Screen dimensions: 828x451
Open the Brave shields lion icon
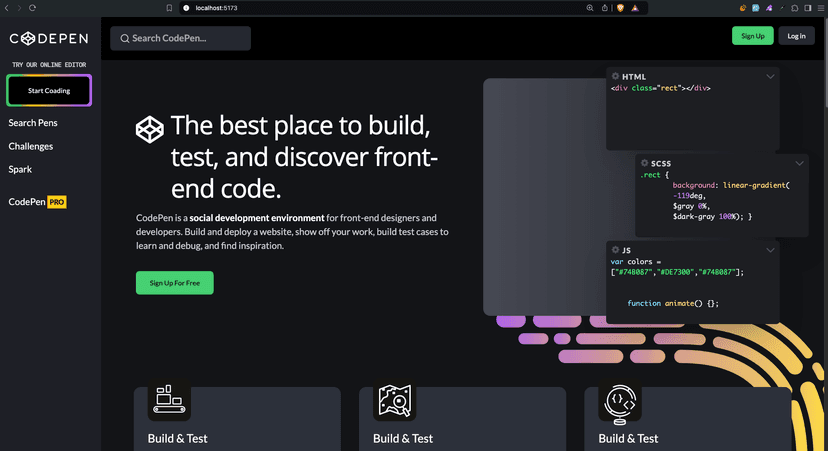coord(621,8)
